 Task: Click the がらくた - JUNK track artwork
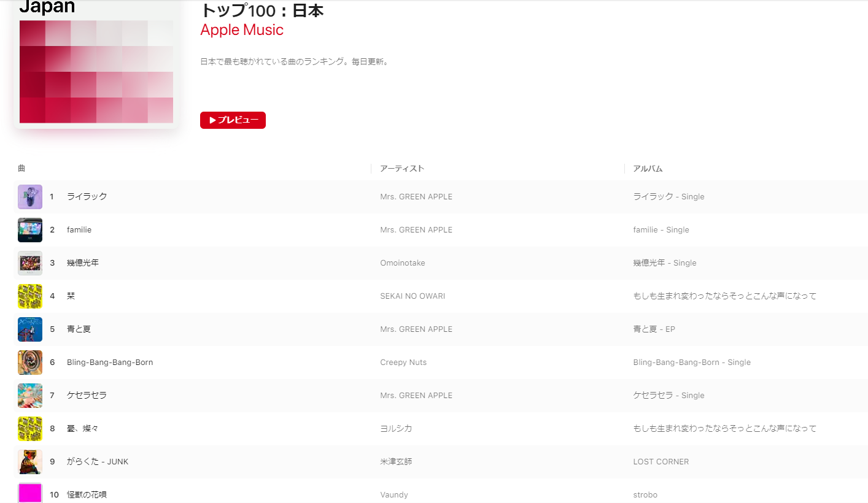click(30, 462)
